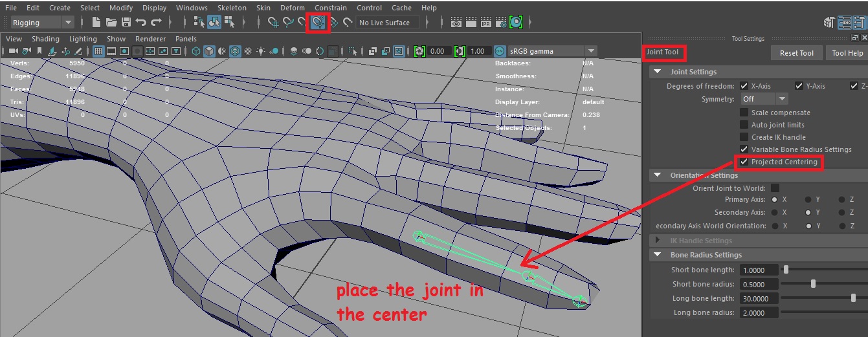
Task: Click Short bone length slider handle
Action: tap(786, 270)
